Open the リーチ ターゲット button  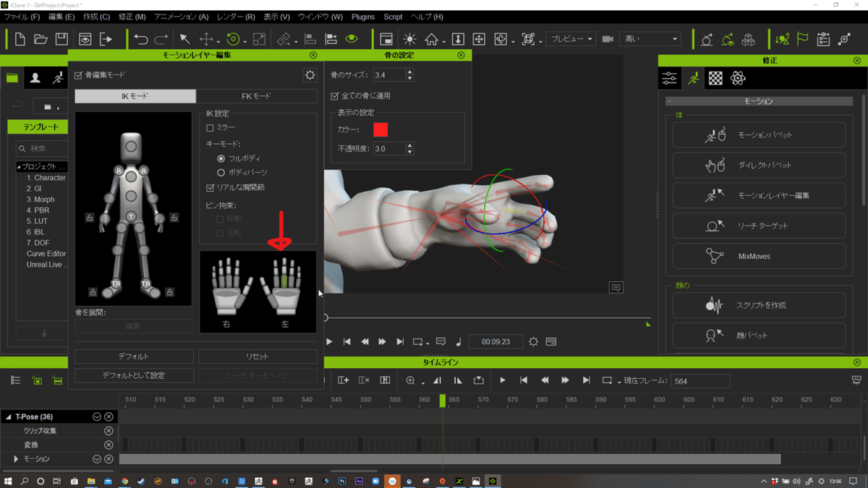point(759,226)
